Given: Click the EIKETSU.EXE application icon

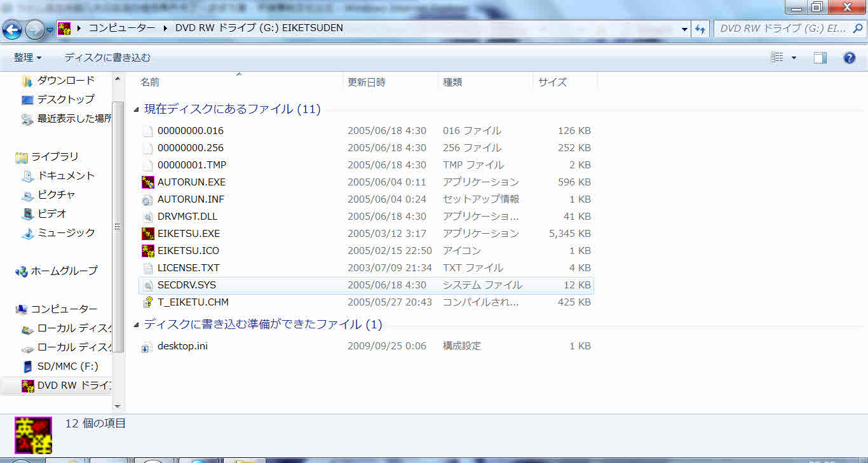Looking at the screenshot, I should click(147, 233).
